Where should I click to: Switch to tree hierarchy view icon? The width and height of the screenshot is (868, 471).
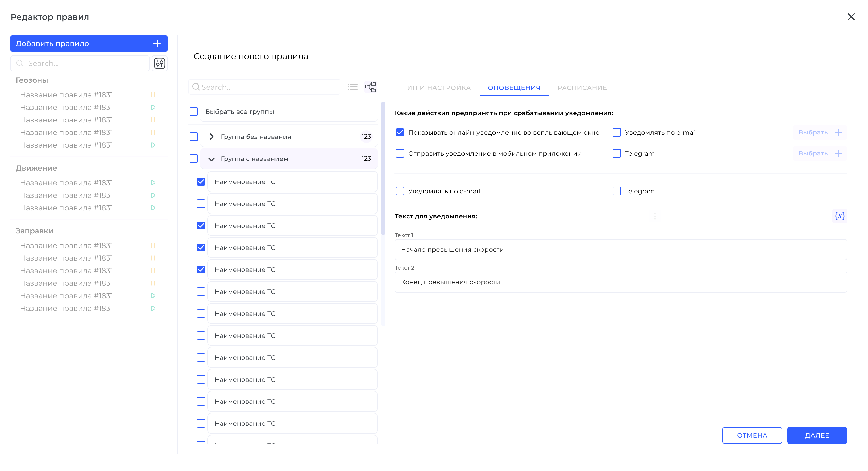[371, 87]
